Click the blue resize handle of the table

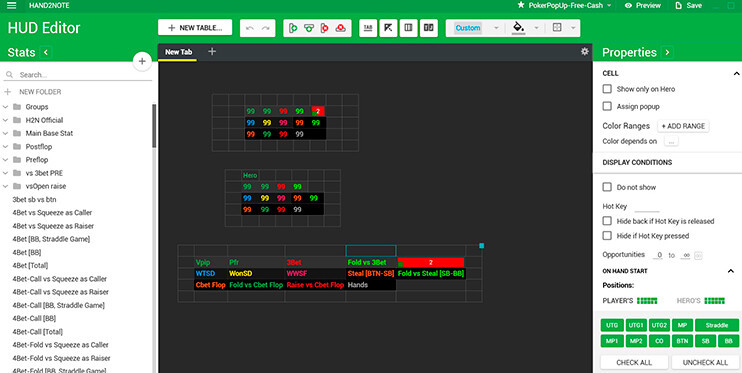[x=482, y=246]
